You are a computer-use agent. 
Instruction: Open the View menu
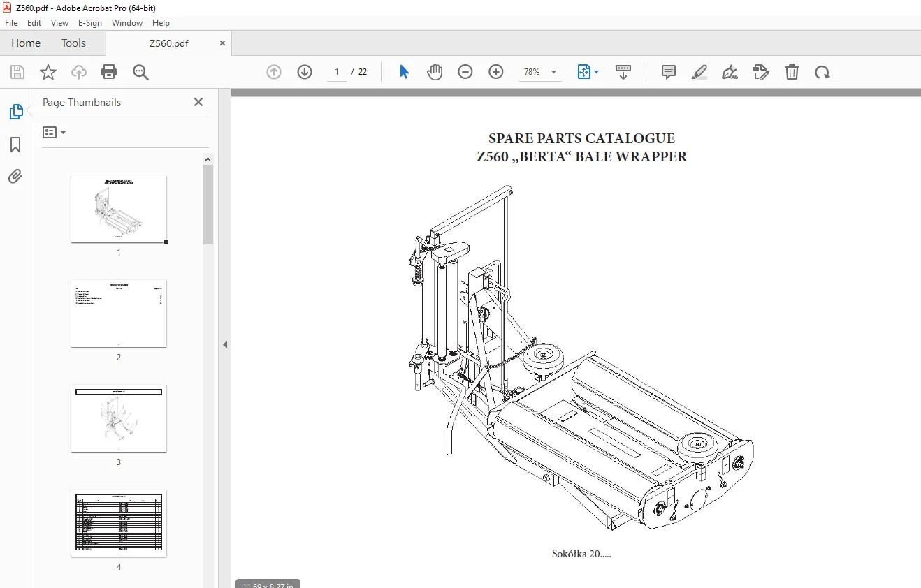(59, 22)
